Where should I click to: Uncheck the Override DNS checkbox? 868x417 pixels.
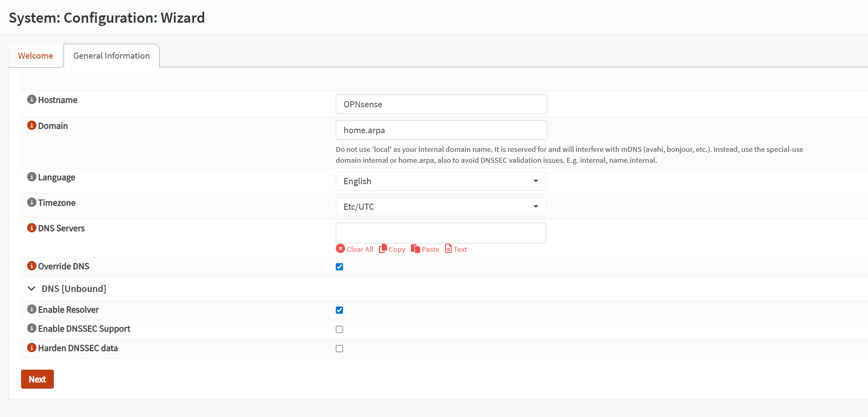[339, 267]
